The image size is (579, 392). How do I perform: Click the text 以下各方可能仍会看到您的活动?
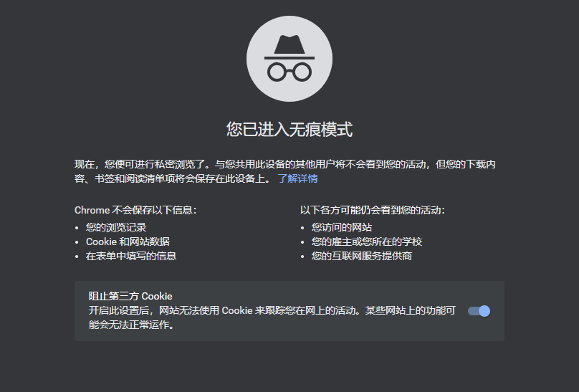(x=372, y=211)
